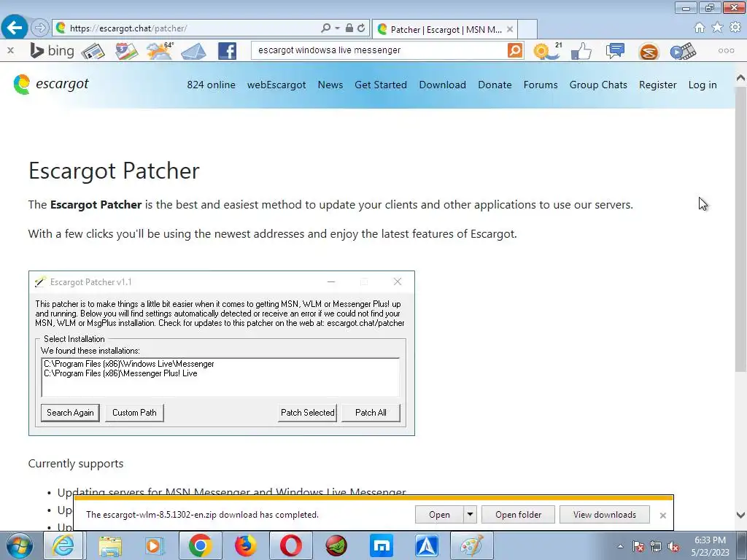Open the address bar search magnifier
This screenshot has height=560, width=747.
[x=326, y=28]
